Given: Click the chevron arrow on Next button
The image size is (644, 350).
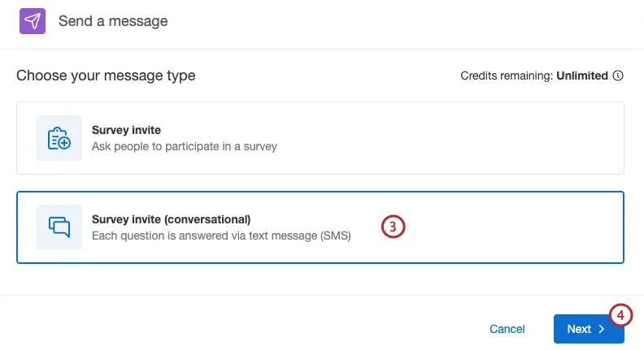Looking at the screenshot, I should pos(602,329).
